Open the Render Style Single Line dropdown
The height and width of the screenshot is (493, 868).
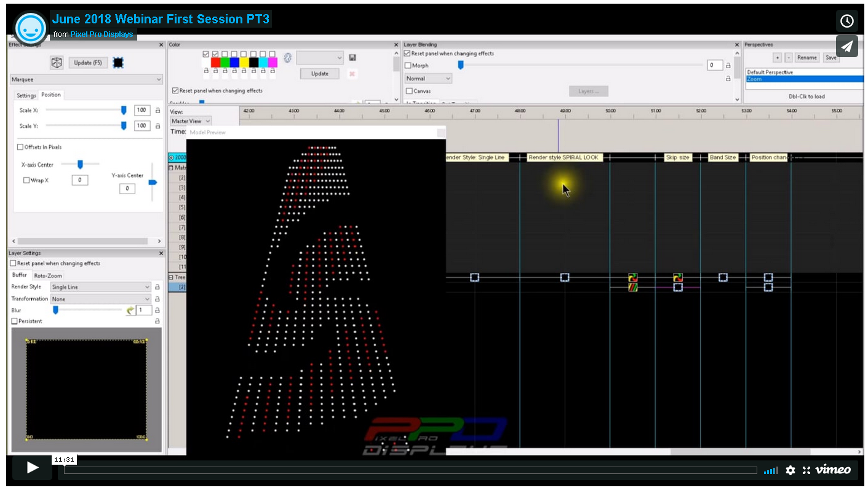(101, 287)
